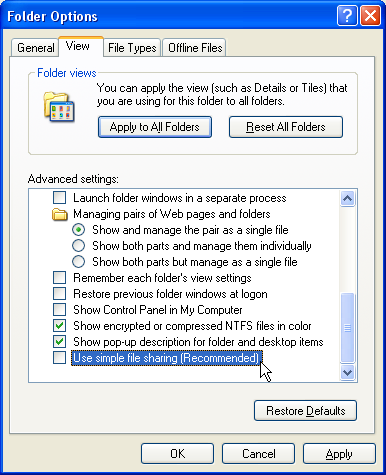Check Use simple file sharing box
The image size is (386, 475).
pyautogui.click(x=60, y=358)
